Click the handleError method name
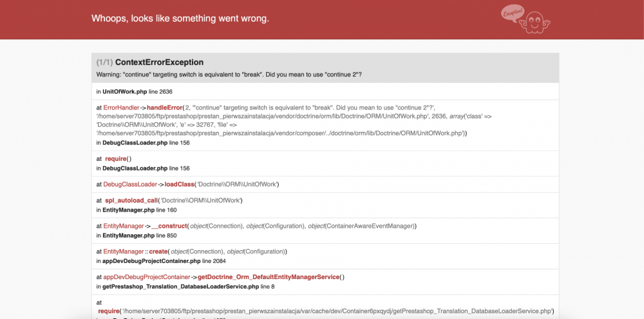Image resolution: width=644 pixels, height=319 pixels. pos(164,107)
